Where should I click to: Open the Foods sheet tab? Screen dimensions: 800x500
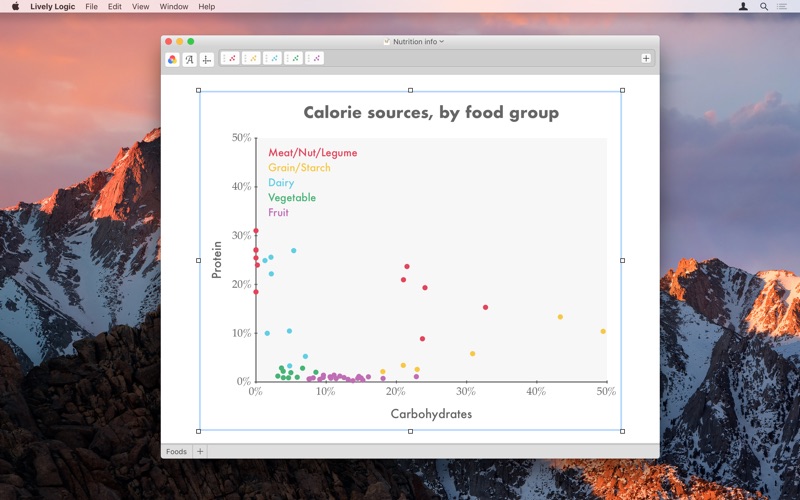coord(177,451)
